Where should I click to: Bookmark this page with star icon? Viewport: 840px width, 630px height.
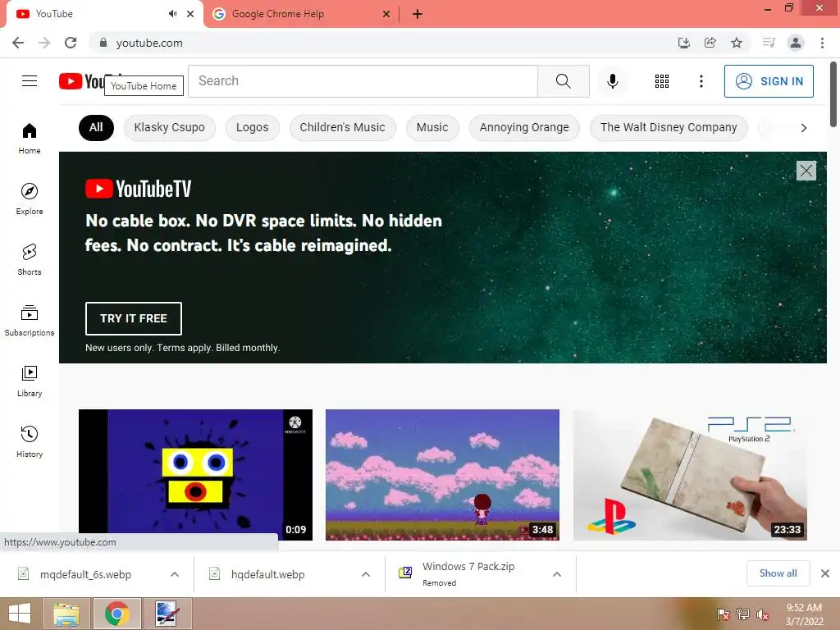click(737, 43)
